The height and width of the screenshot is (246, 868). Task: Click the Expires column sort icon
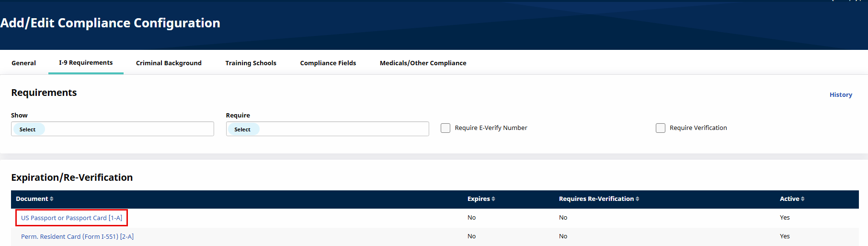493,199
